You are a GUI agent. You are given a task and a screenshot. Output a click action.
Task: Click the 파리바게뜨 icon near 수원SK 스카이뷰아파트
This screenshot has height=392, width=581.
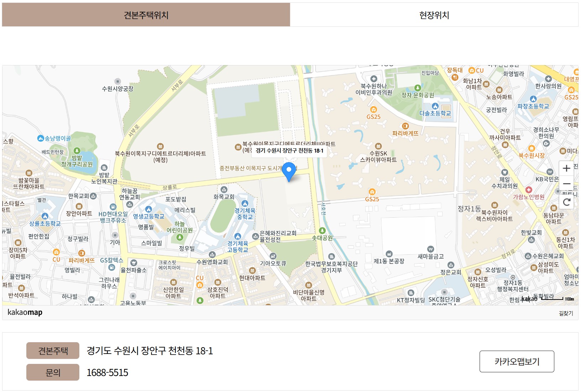[x=405, y=126]
